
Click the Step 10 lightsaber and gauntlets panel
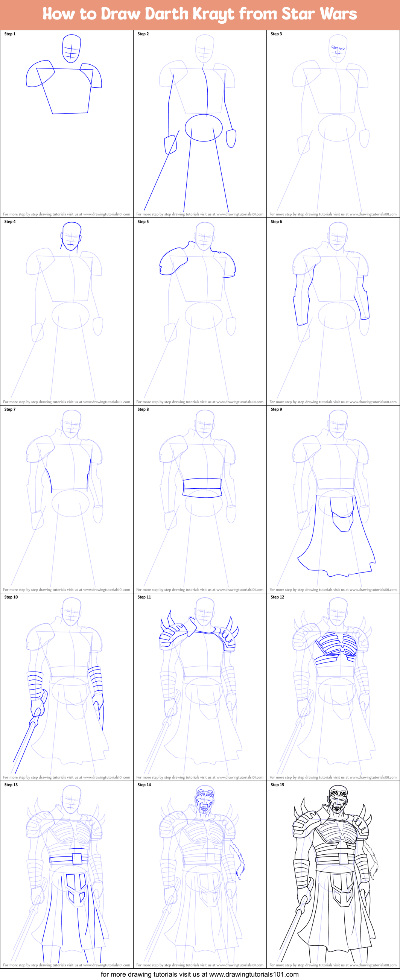[67, 685]
